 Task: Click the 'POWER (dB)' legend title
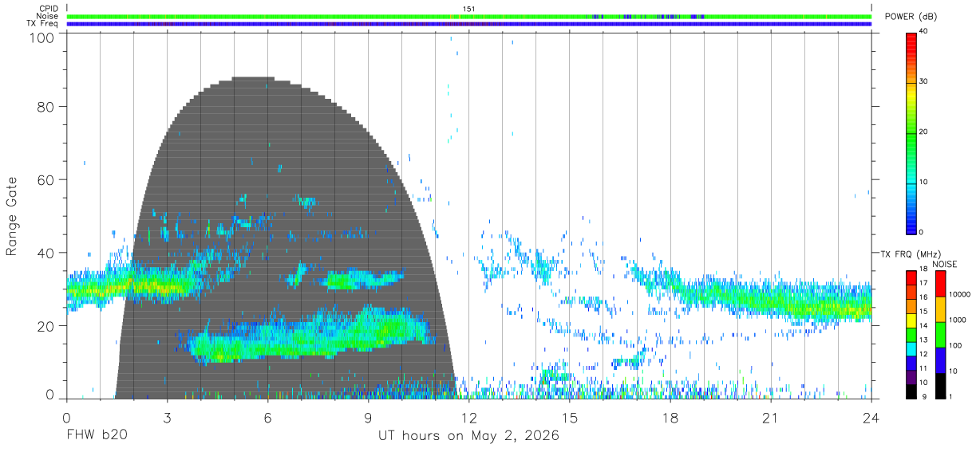pos(911,17)
